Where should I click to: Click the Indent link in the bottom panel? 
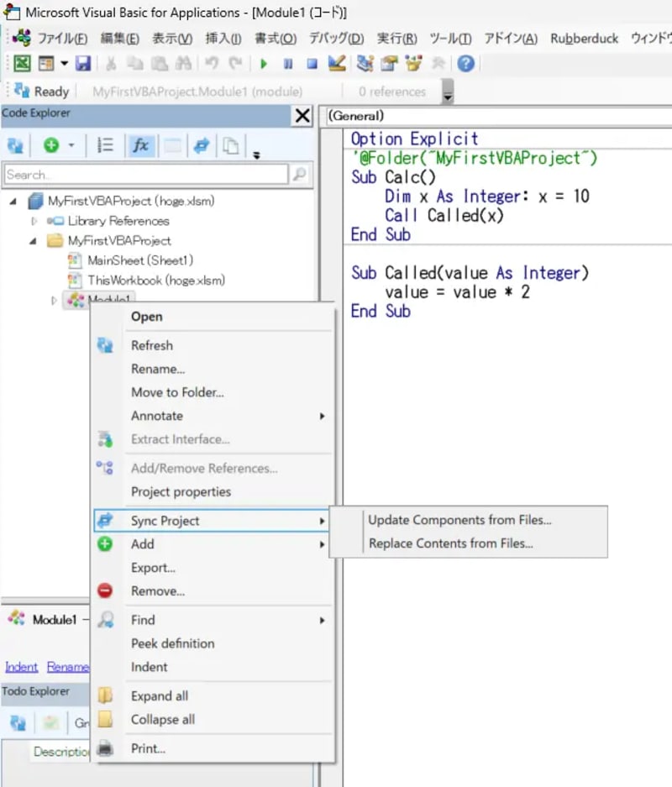tap(22, 667)
